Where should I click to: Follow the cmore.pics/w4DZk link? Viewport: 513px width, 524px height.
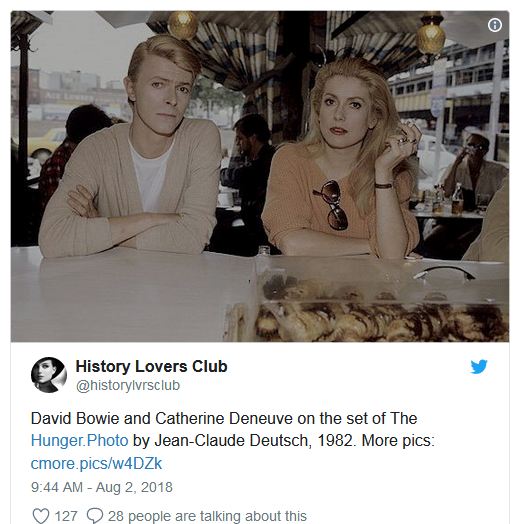point(96,464)
